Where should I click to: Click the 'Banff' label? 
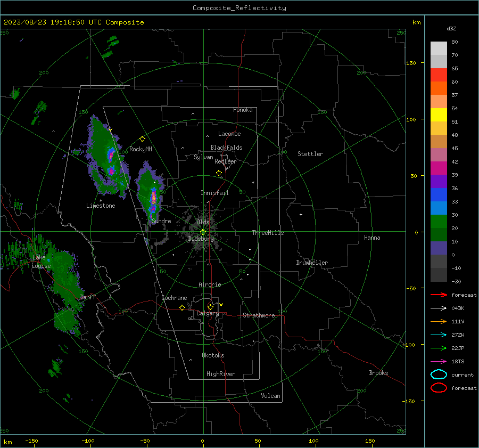(88, 297)
